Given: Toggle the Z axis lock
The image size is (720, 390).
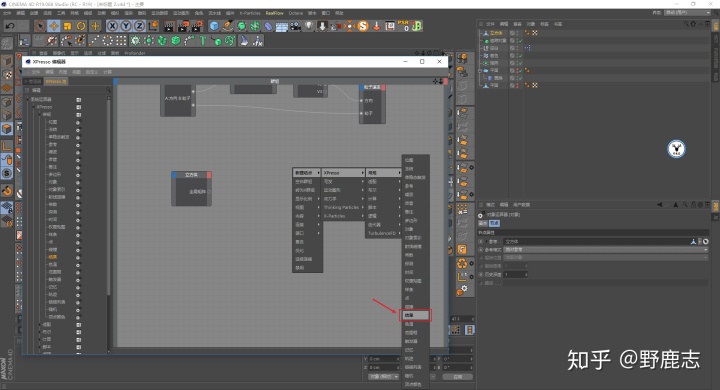Looking at the screenshot, I should (140, 26).
